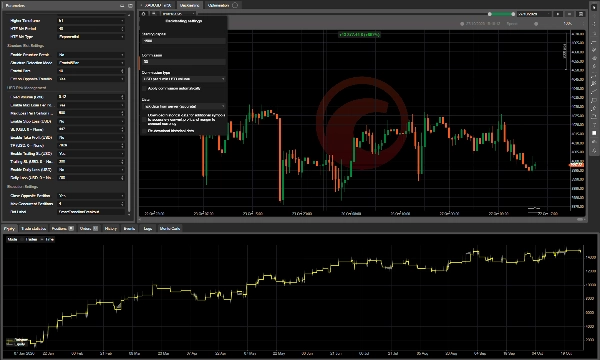Open the Commission type dropdown

(x=184, y=79)
